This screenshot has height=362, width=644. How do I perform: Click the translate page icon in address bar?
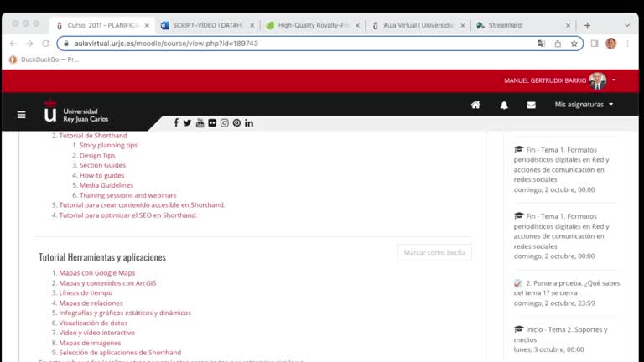coord(541,43)
